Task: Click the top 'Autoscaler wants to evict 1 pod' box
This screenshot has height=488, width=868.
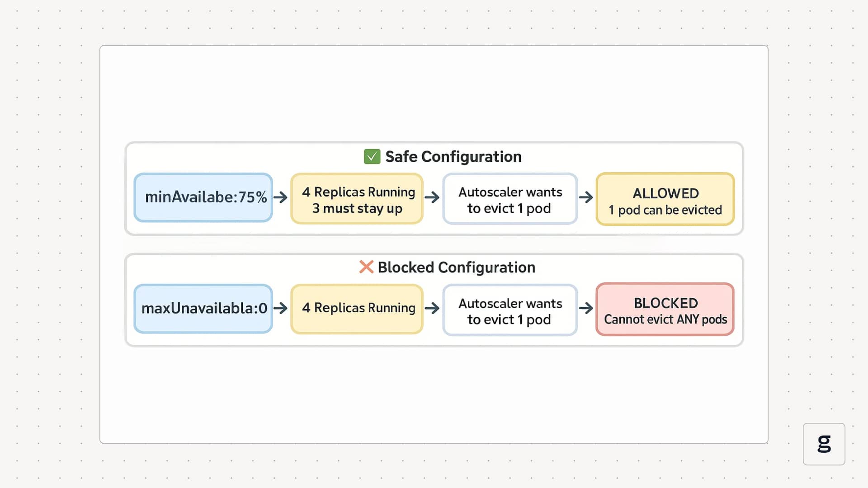Action: click(510, 199)
